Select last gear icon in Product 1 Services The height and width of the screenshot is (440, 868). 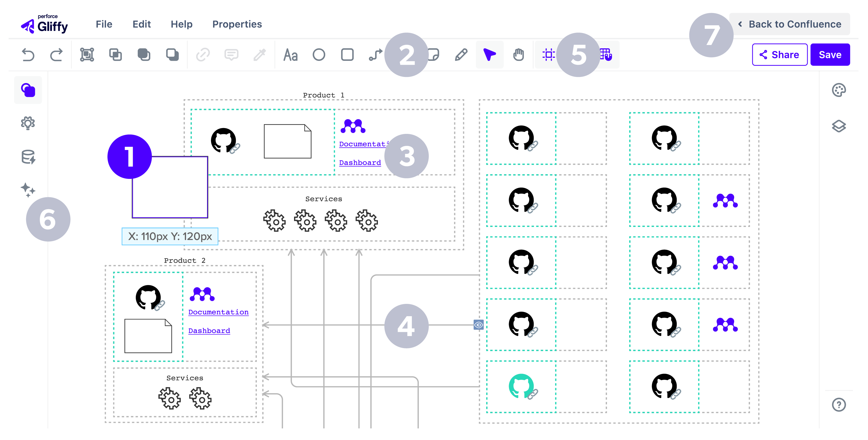pyautogui.click(x=367, y=221)
